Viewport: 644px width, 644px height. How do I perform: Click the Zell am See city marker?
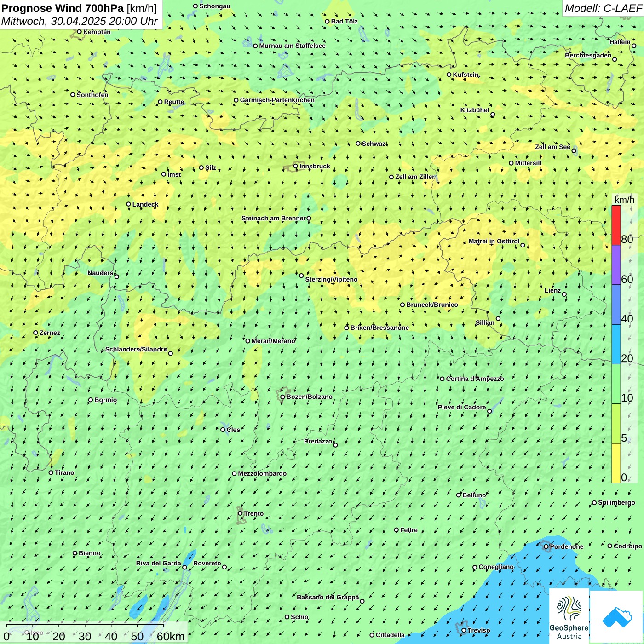(574, 151)
